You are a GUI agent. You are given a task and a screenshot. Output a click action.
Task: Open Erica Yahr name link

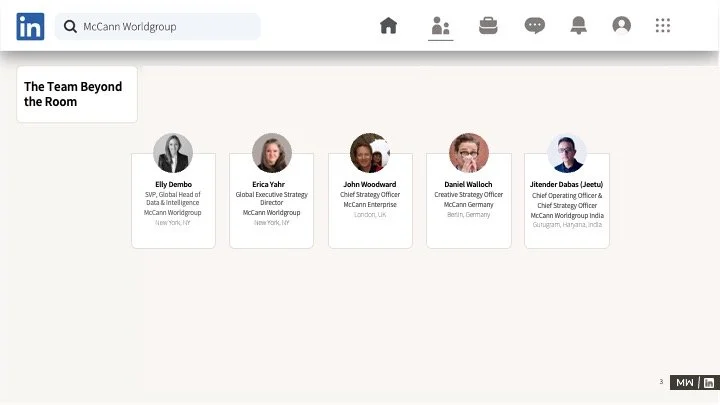[x=269, y=184]
